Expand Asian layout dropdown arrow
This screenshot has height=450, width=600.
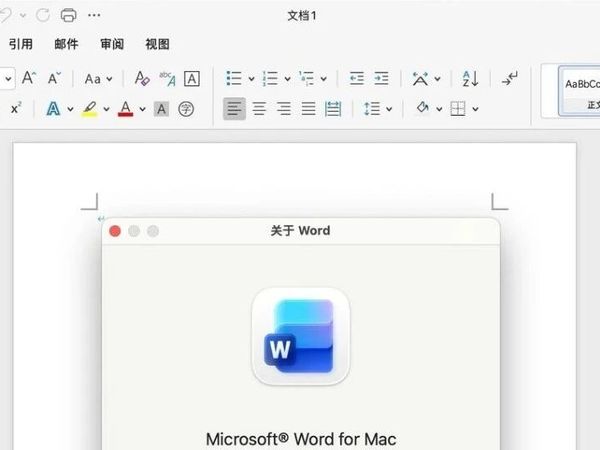pos(437,79)
